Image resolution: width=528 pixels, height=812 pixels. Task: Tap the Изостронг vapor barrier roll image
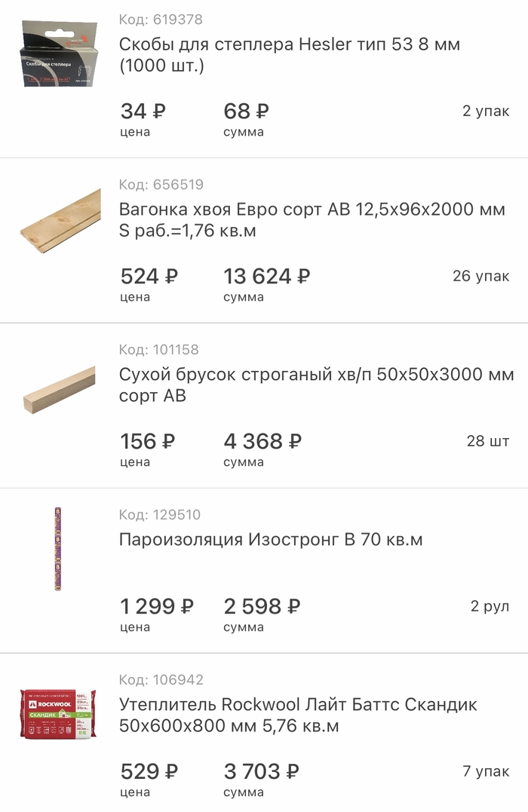click(57, 549)
